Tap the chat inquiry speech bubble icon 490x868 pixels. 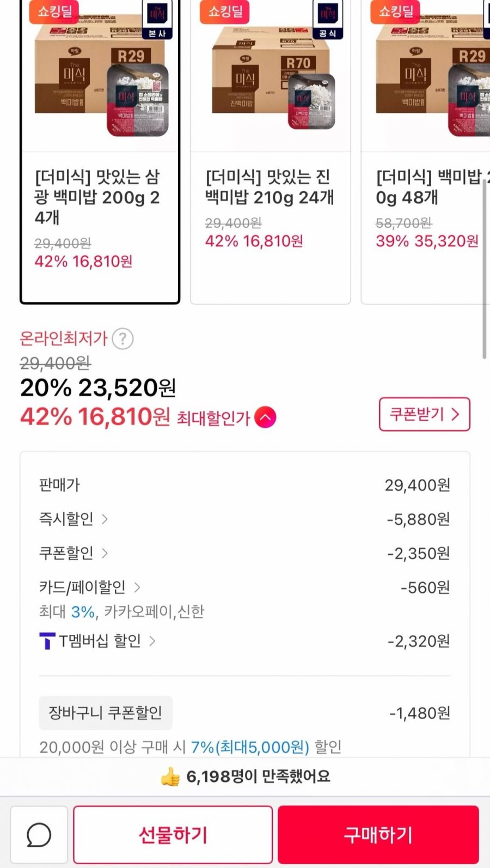click(39, 834)
